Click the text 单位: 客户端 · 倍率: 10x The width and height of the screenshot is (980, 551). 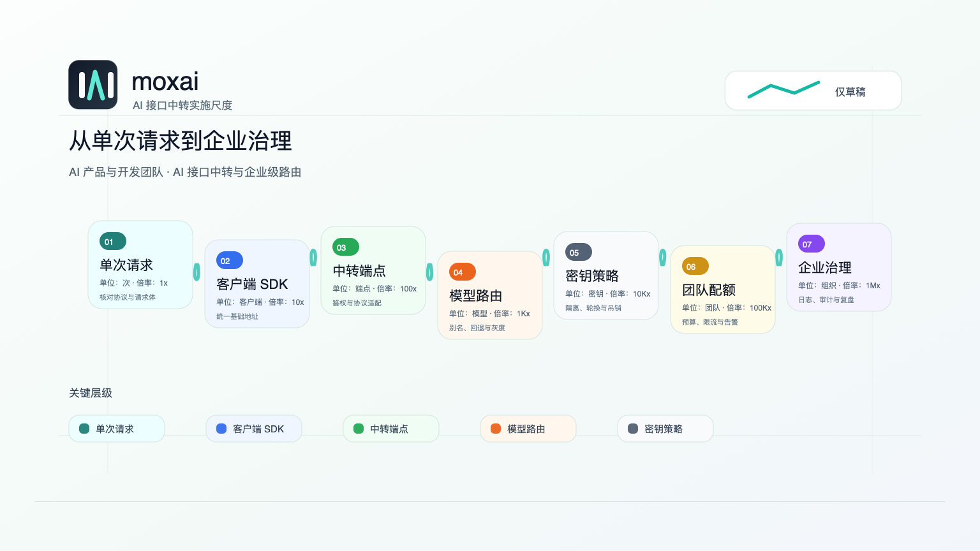coord(260,302)
